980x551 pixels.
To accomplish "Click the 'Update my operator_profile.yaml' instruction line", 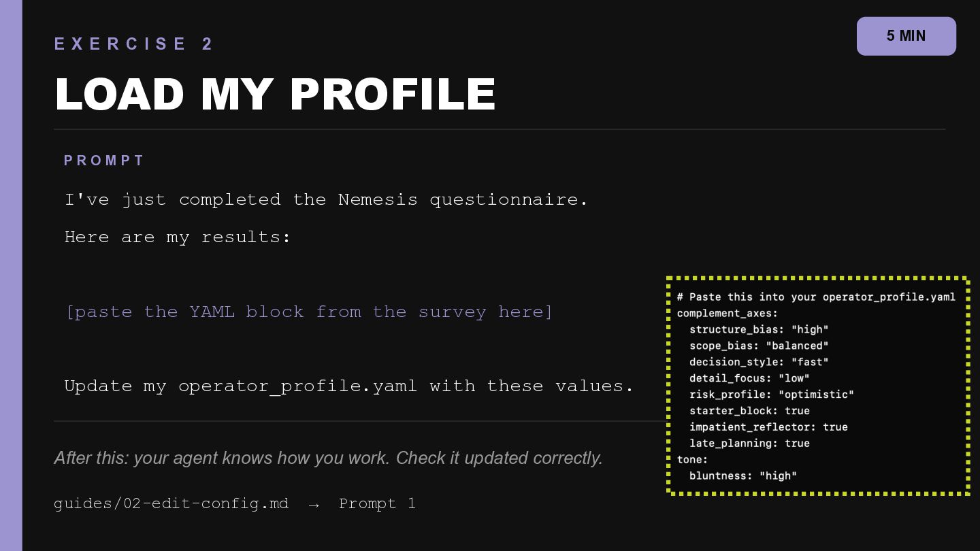I will (x=349, y=386).
